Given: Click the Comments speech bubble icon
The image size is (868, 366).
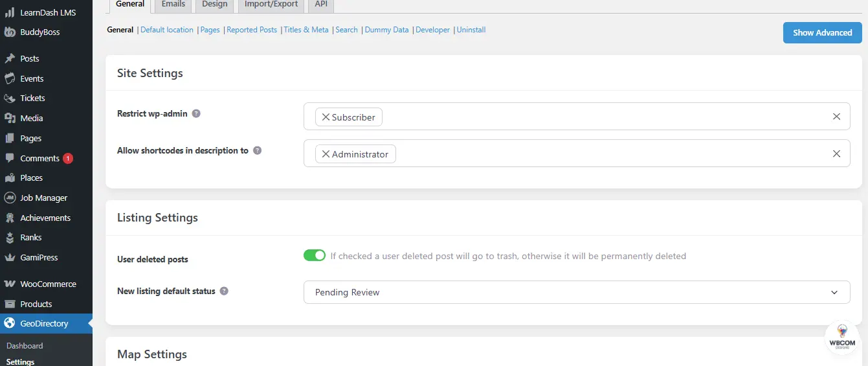Looking at the screenshot, I should [10, 158].
